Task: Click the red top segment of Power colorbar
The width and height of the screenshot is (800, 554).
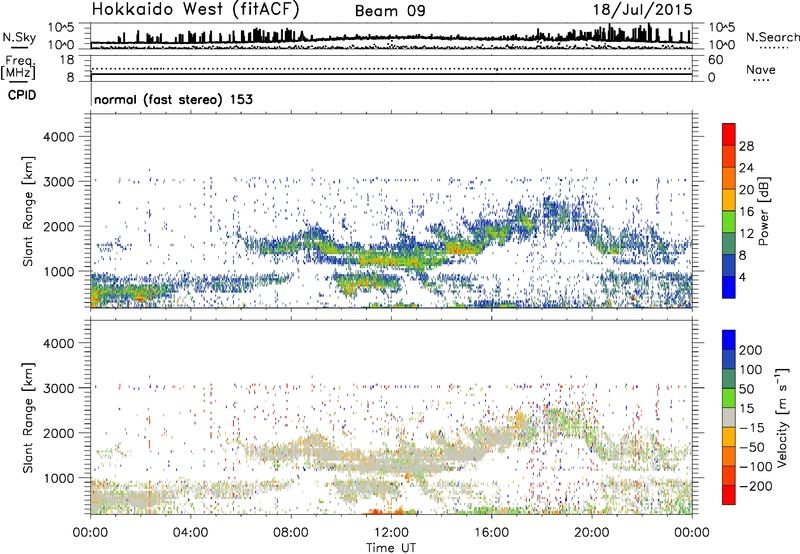Action: click(x=729, y=134)
